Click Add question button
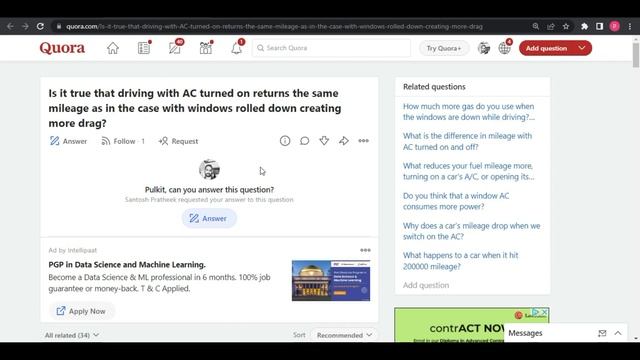Screen dimensions: 640x360 pyautogui.click(x=547, y=48)
